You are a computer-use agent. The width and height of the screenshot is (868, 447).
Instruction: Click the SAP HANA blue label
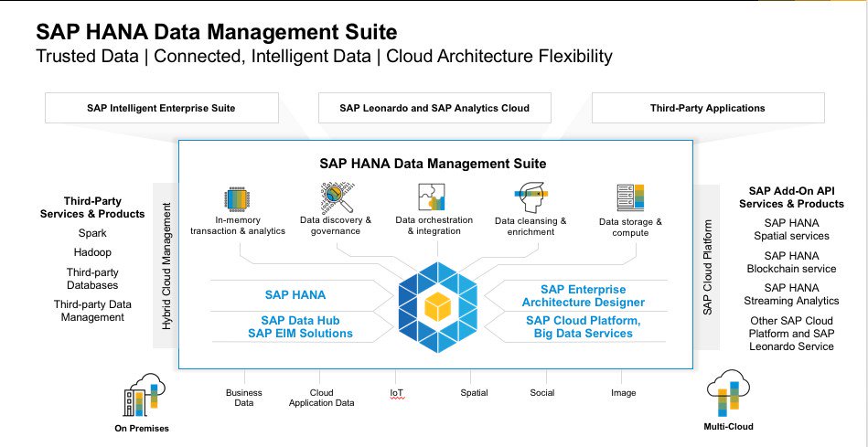pyautogui.click(x=295, y=295)
